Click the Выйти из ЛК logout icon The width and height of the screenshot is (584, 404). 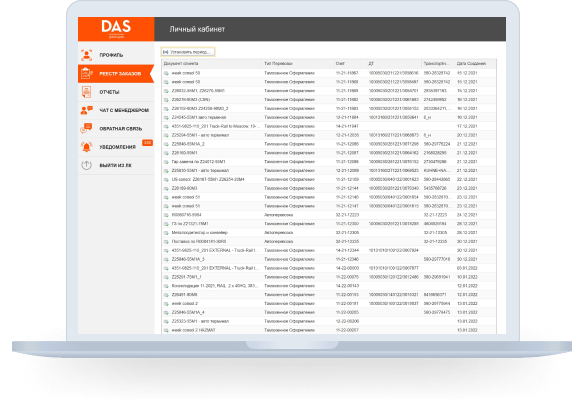pyautogui.click(x=86, y=165)
